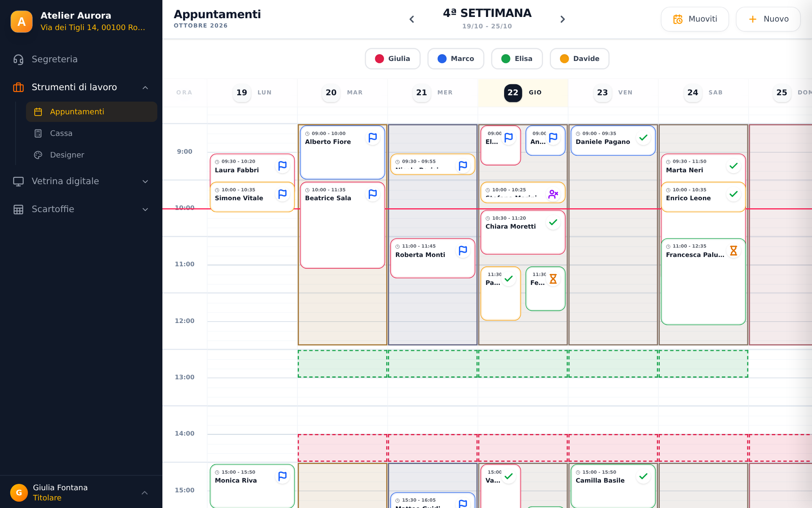812x508 pixels.
Task: Click flag icon on Laura Fabbri appointment
Action: pyautogui.click(x=283, y=166)
